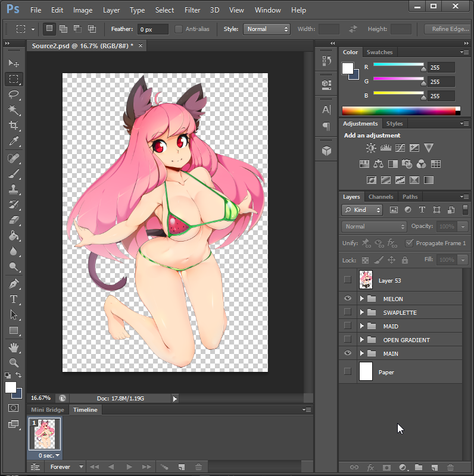Select the Zoom tool

[x=13, y=363]
